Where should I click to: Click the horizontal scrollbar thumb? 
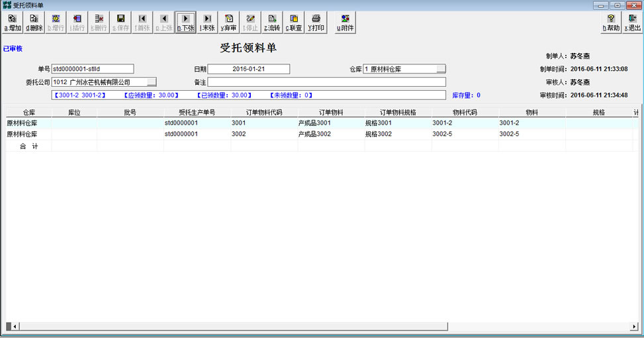pos(233,327)
